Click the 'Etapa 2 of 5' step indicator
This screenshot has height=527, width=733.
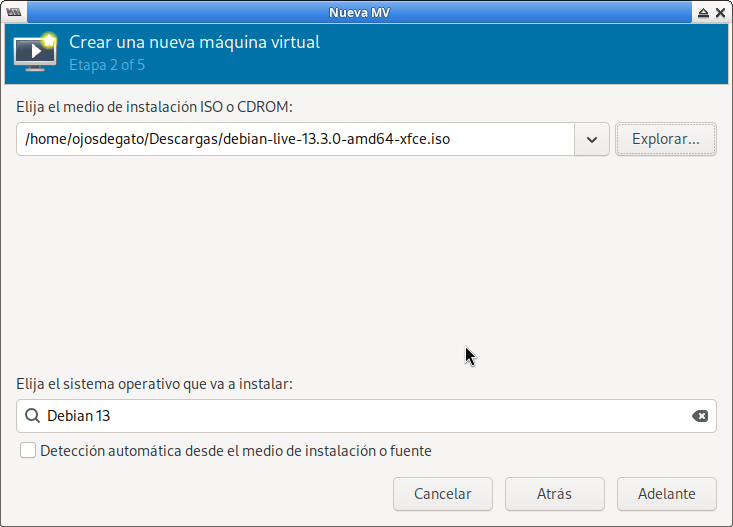107,66
